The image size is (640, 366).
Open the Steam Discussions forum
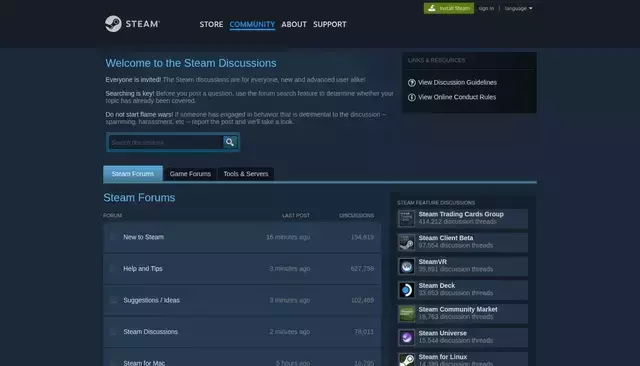tap(151, 332)
